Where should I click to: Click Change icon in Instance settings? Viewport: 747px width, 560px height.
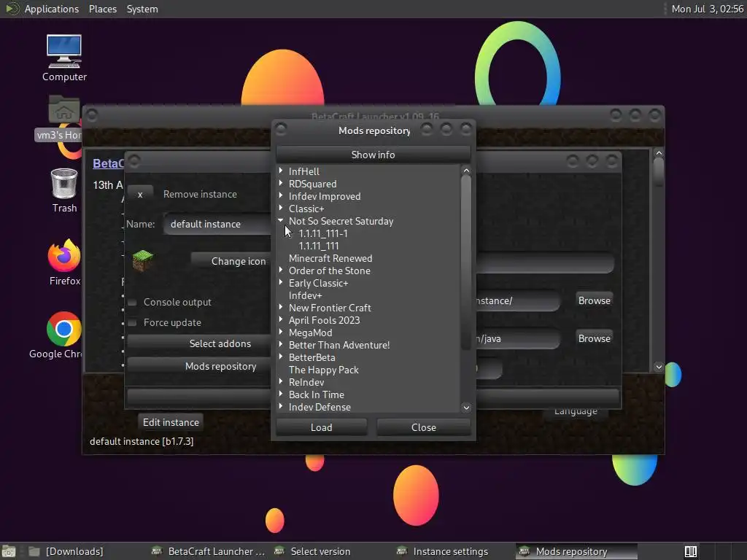pos(231,261)
